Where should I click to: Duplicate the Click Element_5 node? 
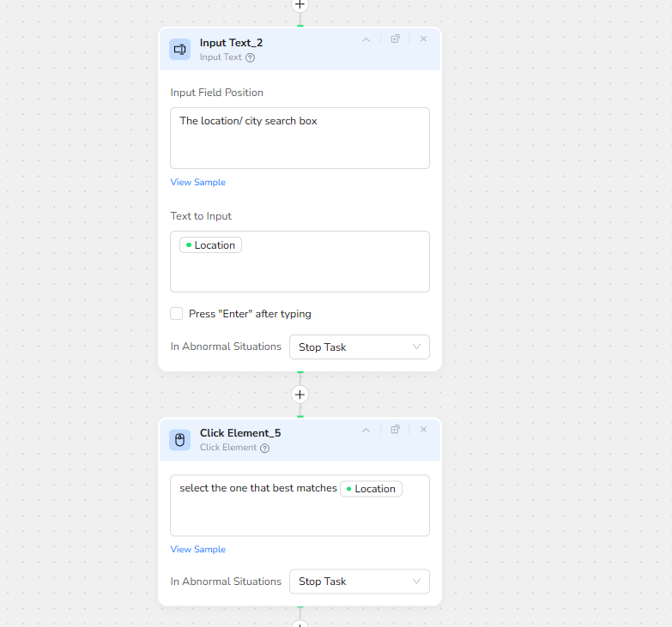395,429
